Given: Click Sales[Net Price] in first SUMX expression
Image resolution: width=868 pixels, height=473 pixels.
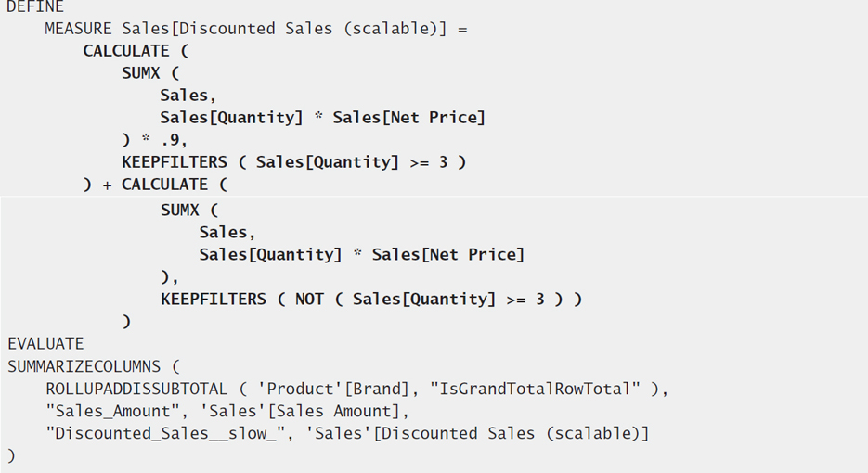Looking at the screenshot, I should tap(408, 118).
